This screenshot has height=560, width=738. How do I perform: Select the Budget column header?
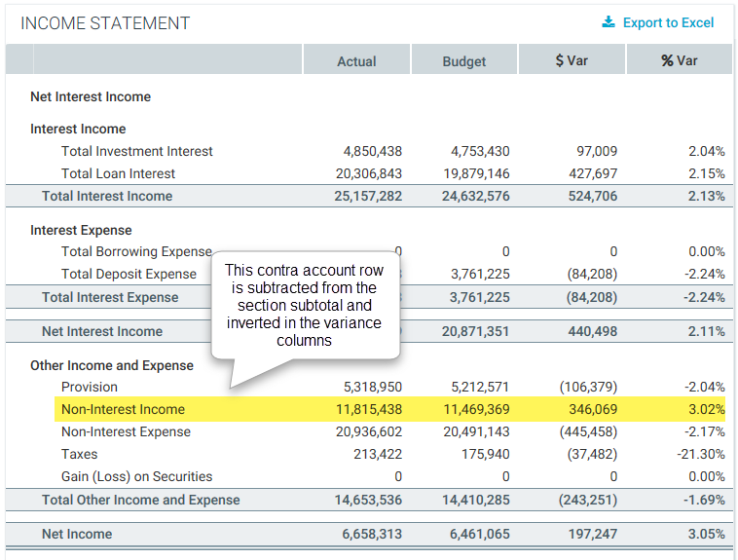[x=464, y=60]
